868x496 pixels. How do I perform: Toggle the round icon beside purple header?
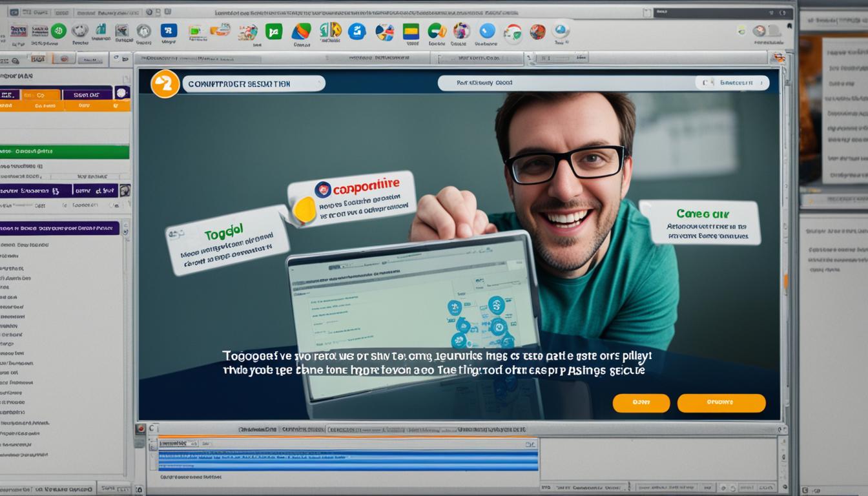121,93
